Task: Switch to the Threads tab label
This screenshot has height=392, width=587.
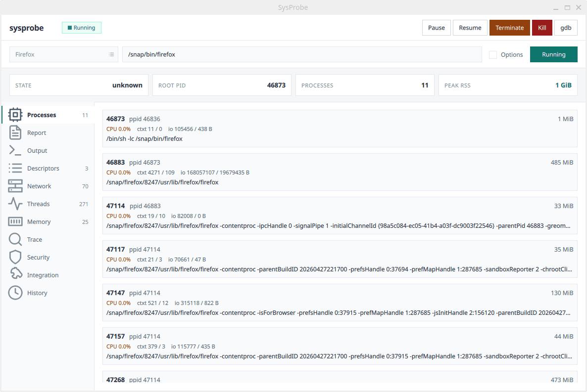Action: (38, 204)
